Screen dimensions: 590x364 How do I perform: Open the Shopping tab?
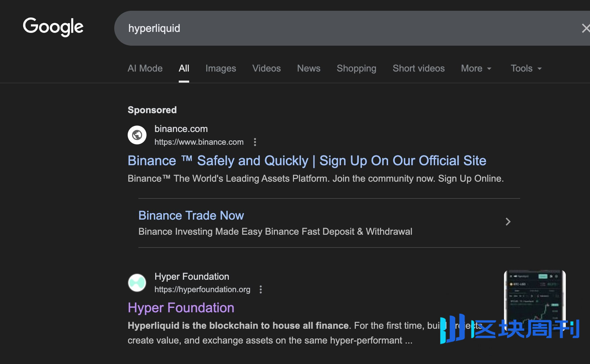(356, 68)
